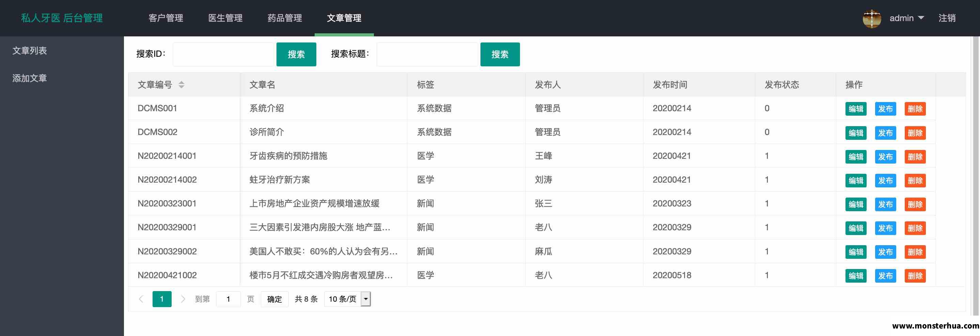Click article title 系统介绍

pyautogui.click(x=267, y=108)
